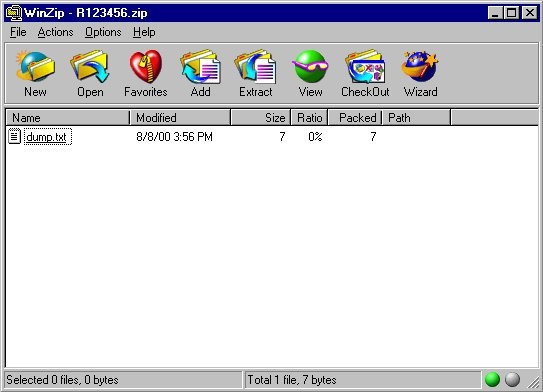
Task: Minimize the WinZip window
Action: tap(495, 13)
